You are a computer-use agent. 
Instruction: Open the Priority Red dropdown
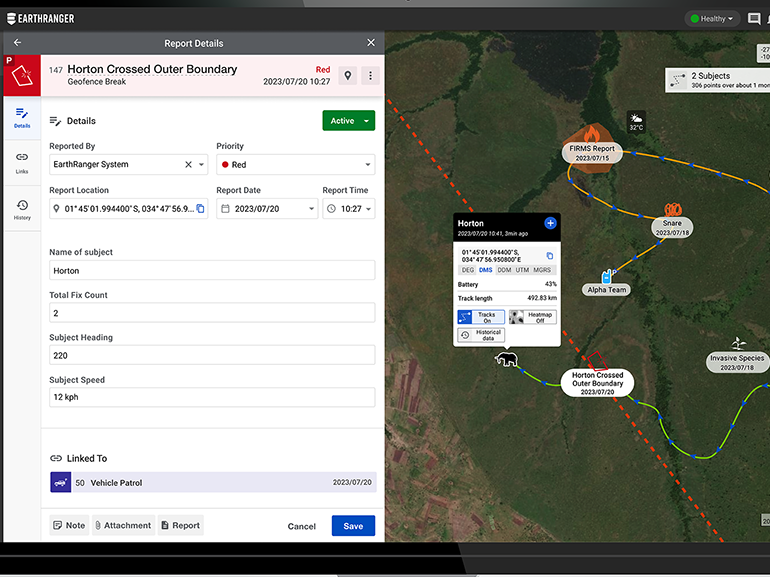pos(294,165)
